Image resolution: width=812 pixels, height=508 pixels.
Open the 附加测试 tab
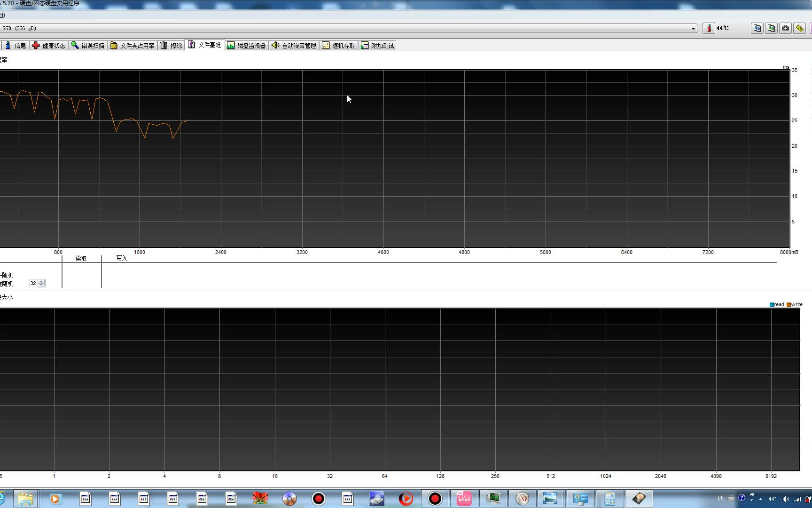378,46
